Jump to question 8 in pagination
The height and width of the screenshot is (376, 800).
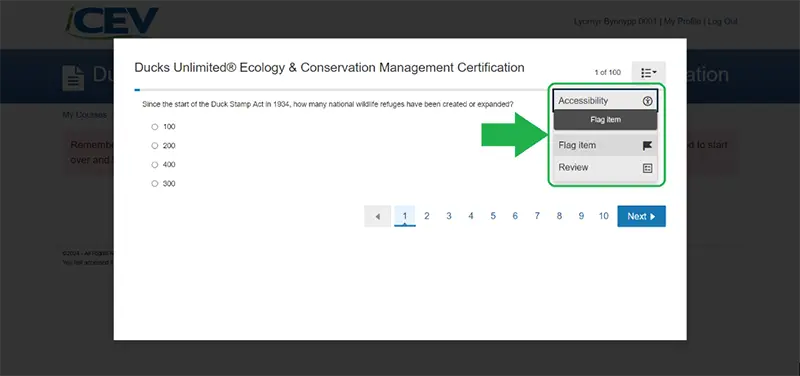coord(559,216)
